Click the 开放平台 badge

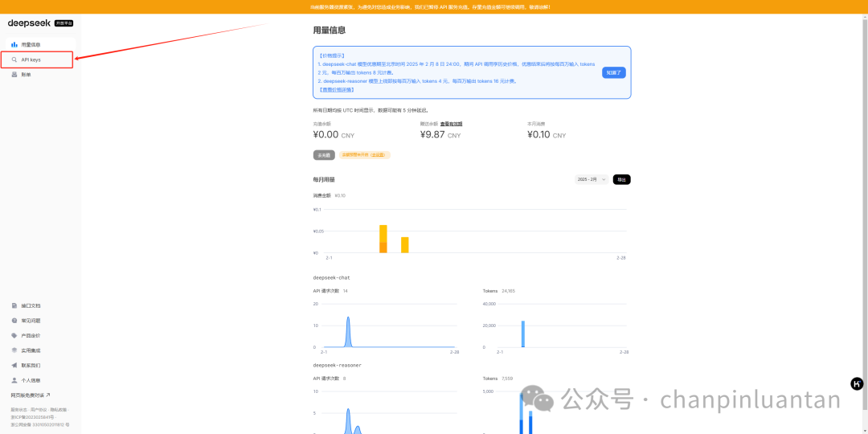(x=63, y=23)
